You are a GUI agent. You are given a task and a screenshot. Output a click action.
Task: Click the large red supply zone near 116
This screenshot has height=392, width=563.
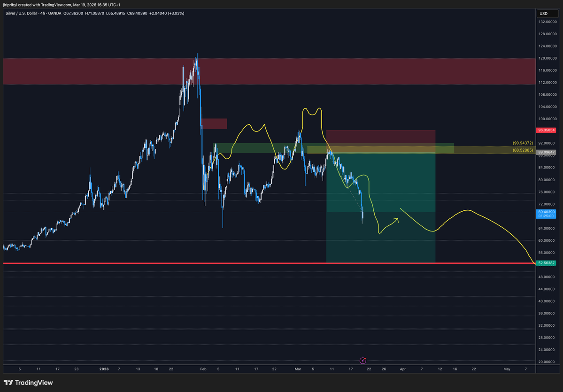(270, 71)
